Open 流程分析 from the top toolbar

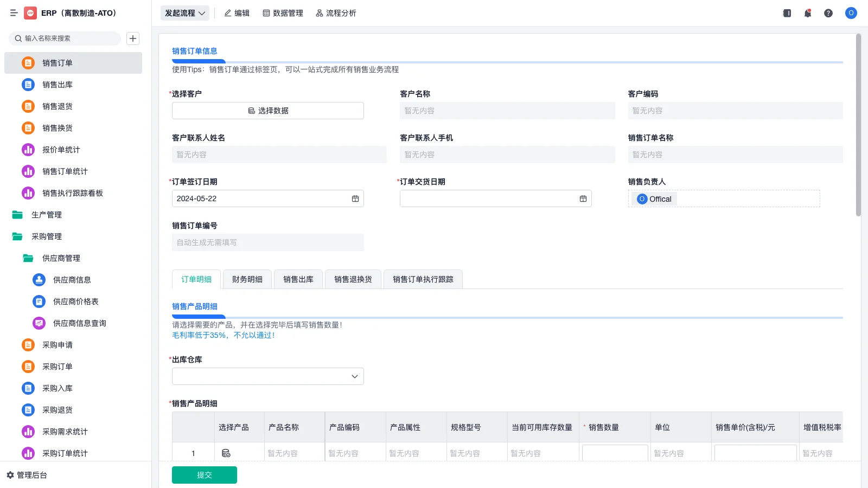[336, 13]
